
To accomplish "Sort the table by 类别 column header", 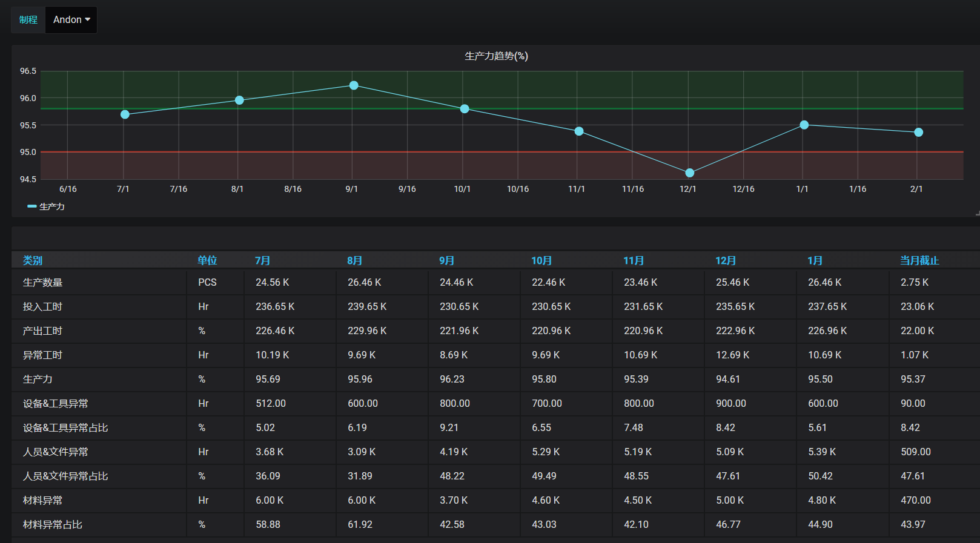I will [33, 261].
